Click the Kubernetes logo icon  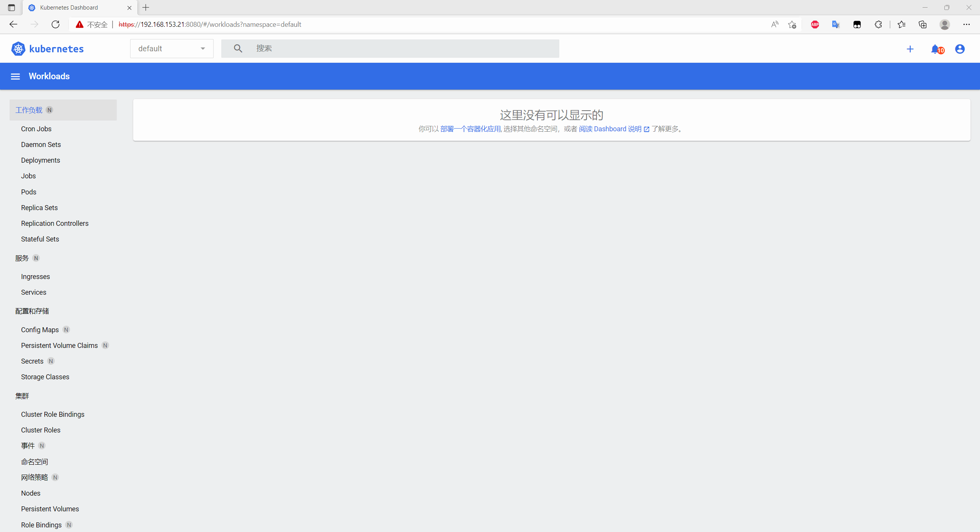18,49
